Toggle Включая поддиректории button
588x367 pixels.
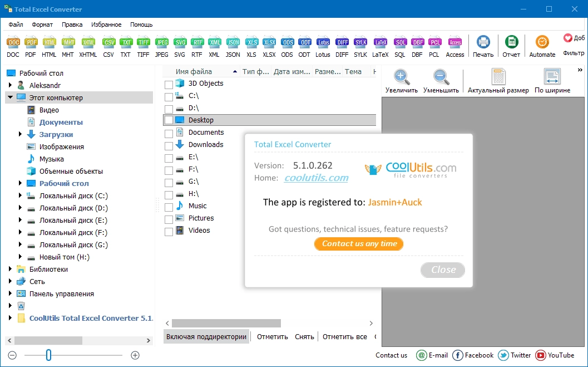click(x=206, y=337)
